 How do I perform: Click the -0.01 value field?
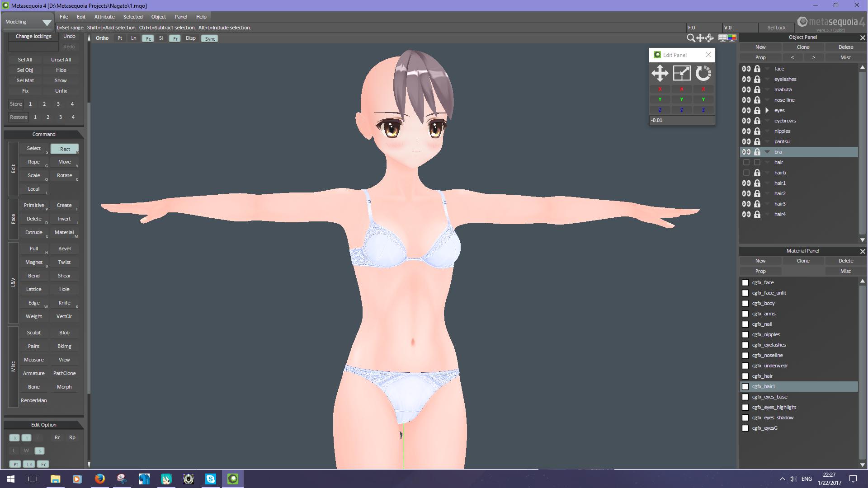click(682, 120)
